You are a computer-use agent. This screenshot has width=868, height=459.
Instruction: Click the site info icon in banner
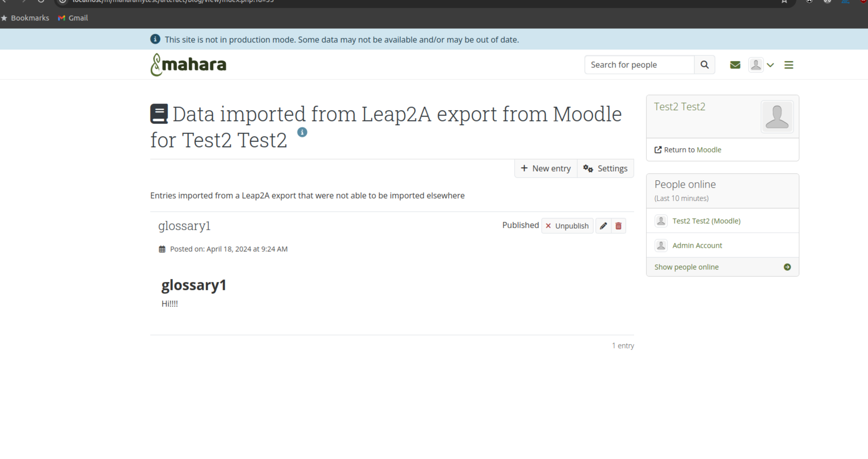coord(155,39)
